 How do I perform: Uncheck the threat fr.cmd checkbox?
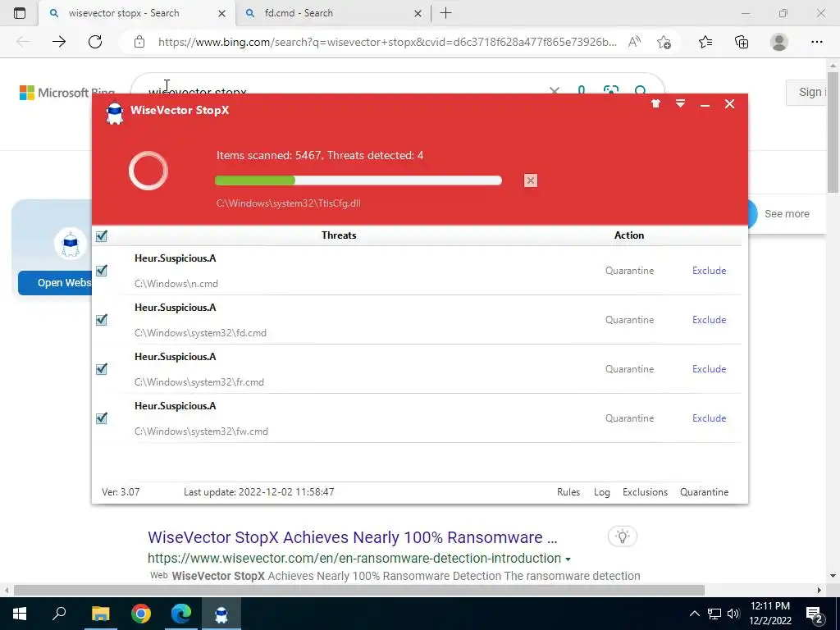101,369
